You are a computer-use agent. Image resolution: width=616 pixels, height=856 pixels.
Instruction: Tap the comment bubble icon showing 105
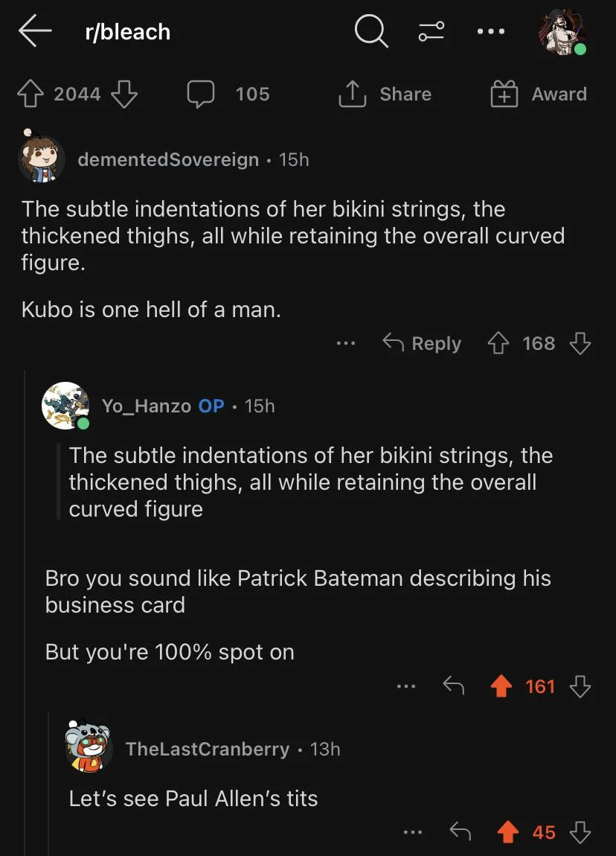(201, 94)
